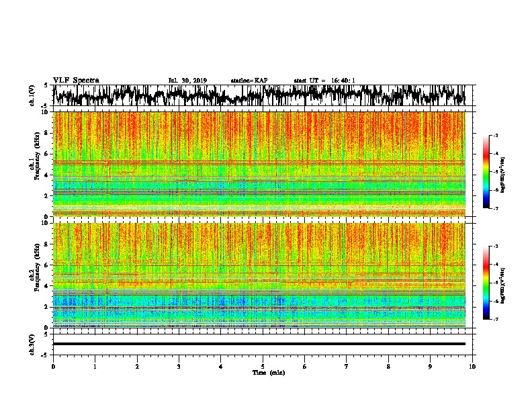Click the "5" voltage tick of ch.3(V) panel

[x=46, y=334]
